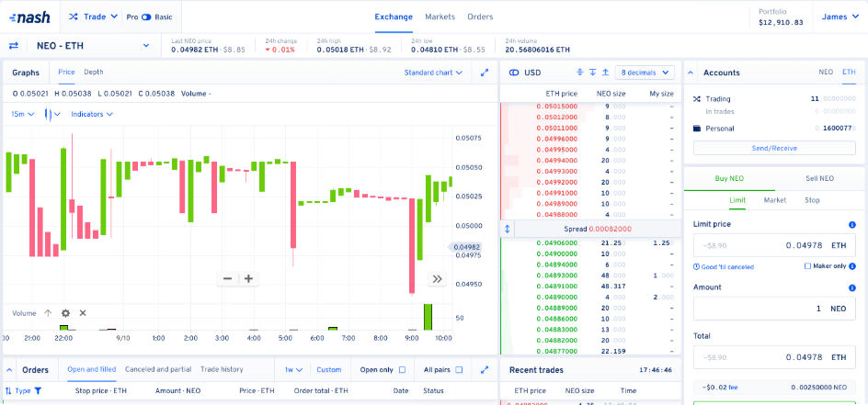868x405 pixels.
Task: Click the Limit price info icon
Action: tap(852, 225)
